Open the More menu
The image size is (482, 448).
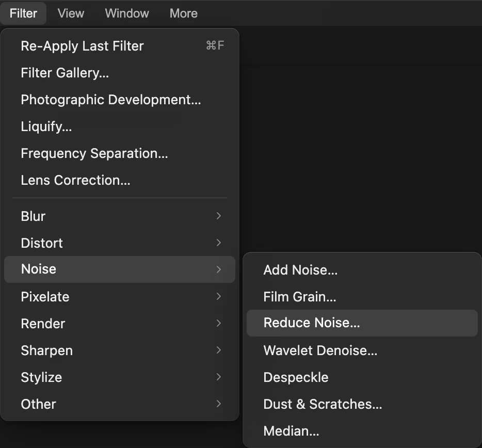tap(184, 13)
